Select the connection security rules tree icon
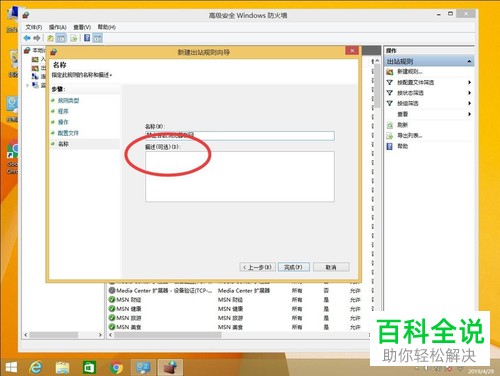 pos(35,76)
